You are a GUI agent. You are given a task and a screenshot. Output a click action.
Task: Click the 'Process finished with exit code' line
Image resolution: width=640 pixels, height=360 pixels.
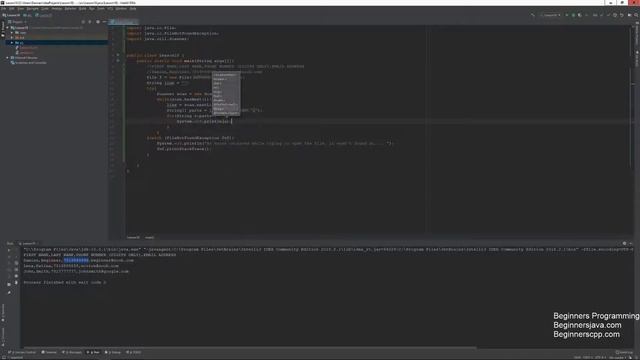point(64,282)
